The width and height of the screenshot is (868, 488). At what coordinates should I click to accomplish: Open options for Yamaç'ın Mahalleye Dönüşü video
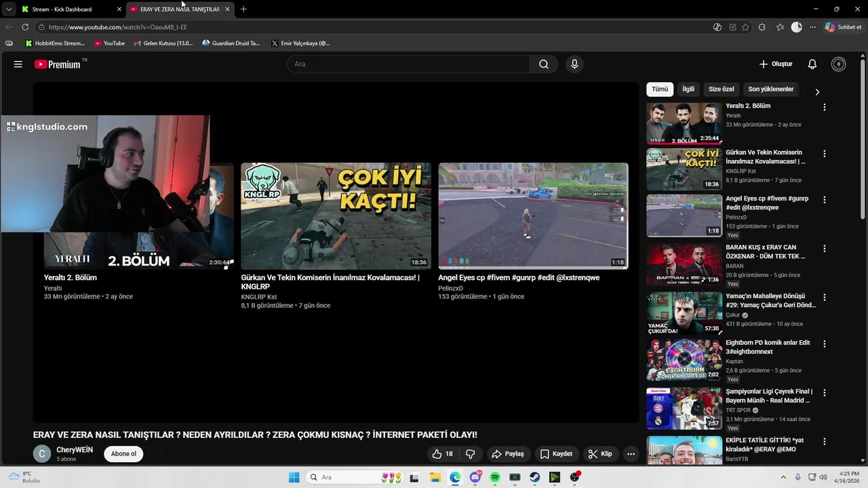point(825,298)
